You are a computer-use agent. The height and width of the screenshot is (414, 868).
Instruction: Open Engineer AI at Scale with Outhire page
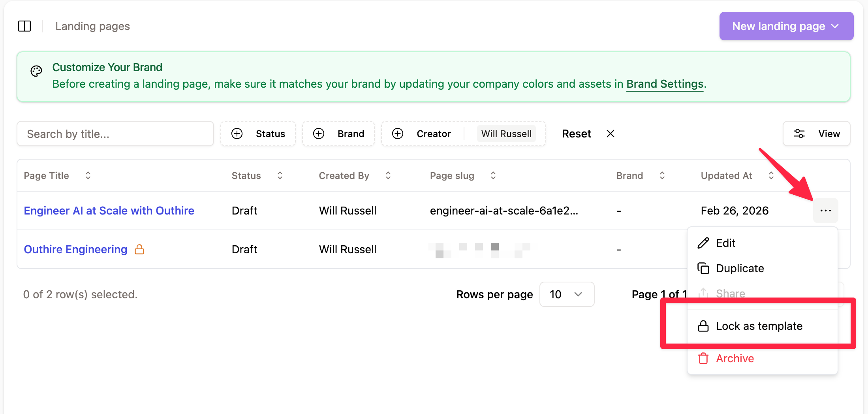109,211
